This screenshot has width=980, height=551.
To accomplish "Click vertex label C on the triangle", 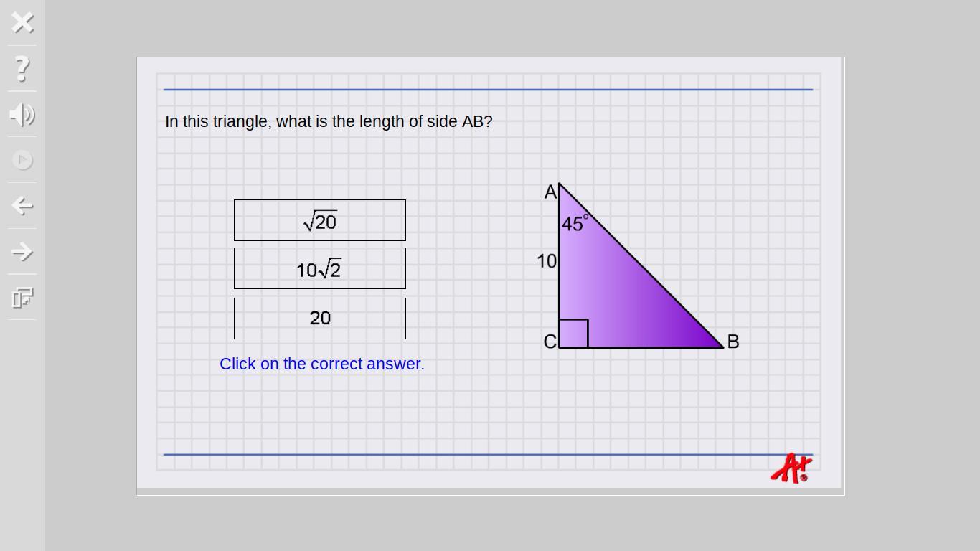I will point(550,342).
